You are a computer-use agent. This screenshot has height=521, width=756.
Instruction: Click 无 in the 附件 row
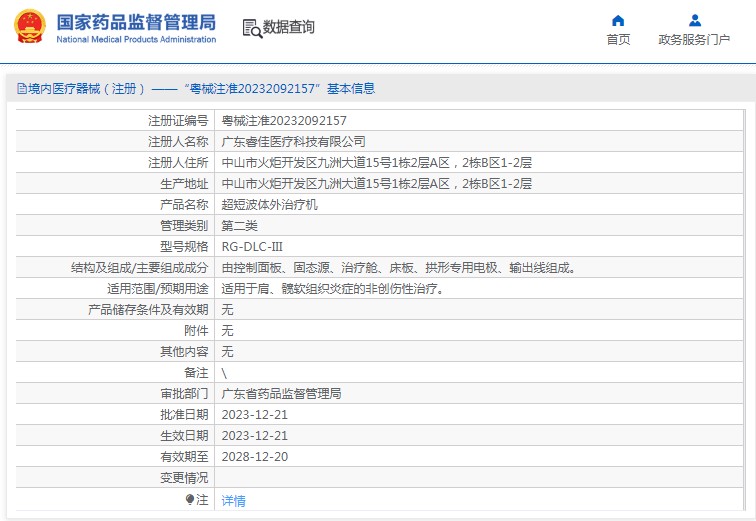pos(227,331)
